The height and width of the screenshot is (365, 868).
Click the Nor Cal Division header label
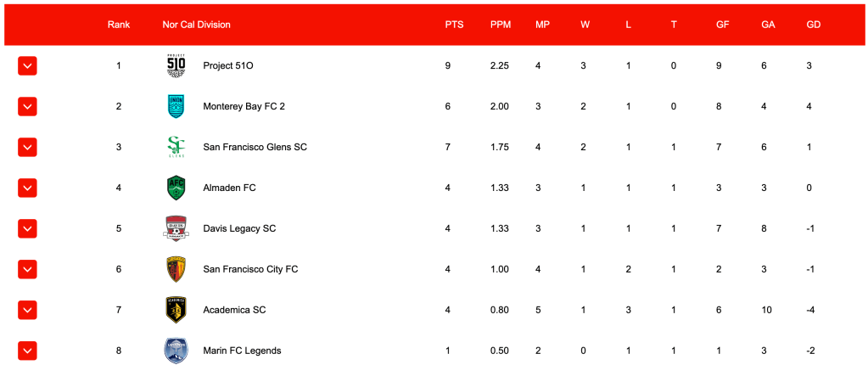coord(196,25)
